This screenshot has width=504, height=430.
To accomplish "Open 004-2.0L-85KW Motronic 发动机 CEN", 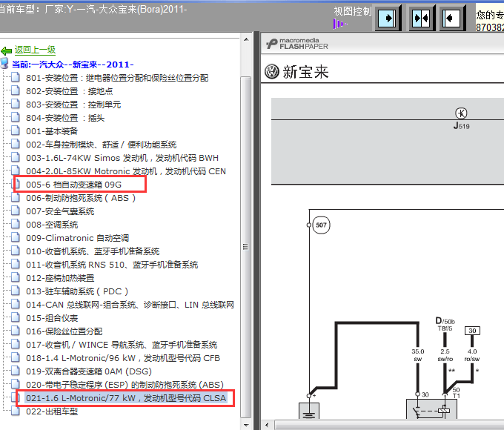I will (x=126, y=171).
